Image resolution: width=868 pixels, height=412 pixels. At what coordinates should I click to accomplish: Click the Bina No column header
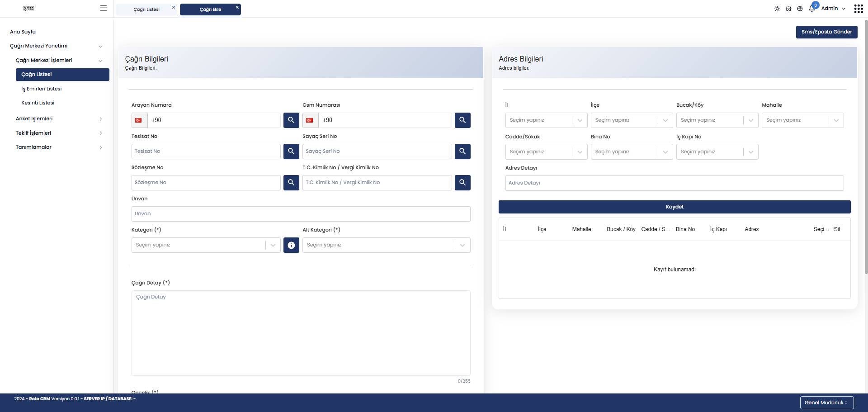pos(685,230)
